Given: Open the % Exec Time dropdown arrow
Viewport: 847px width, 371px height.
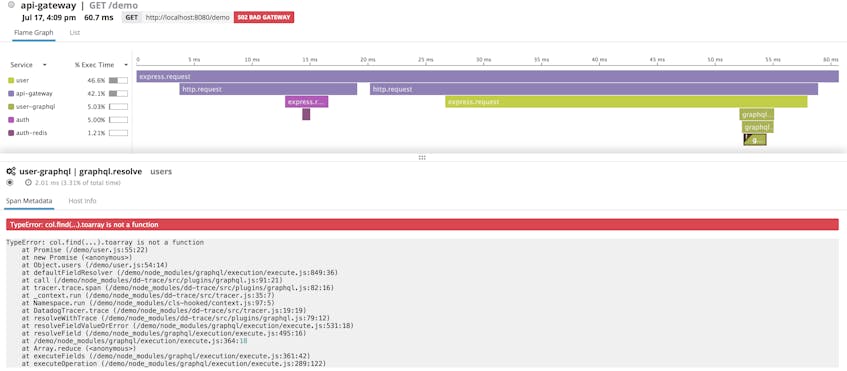Looking at the screenshot, I should [x=126, y=65].
